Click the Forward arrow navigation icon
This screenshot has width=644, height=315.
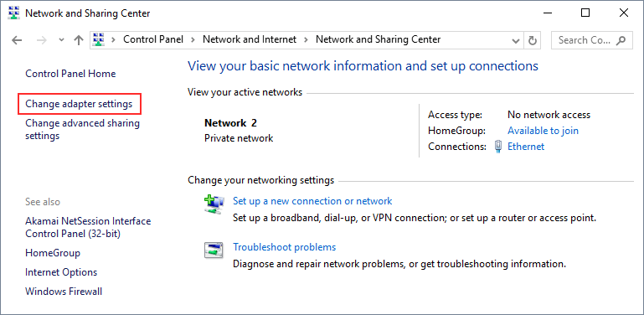click(x=42, y=40)
